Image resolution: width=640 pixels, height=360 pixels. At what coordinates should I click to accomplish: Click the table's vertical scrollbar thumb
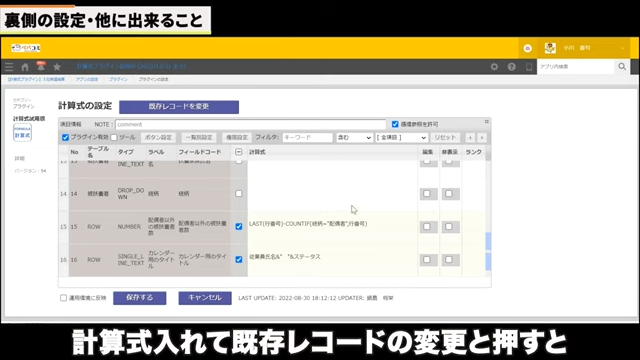(488, 251)
